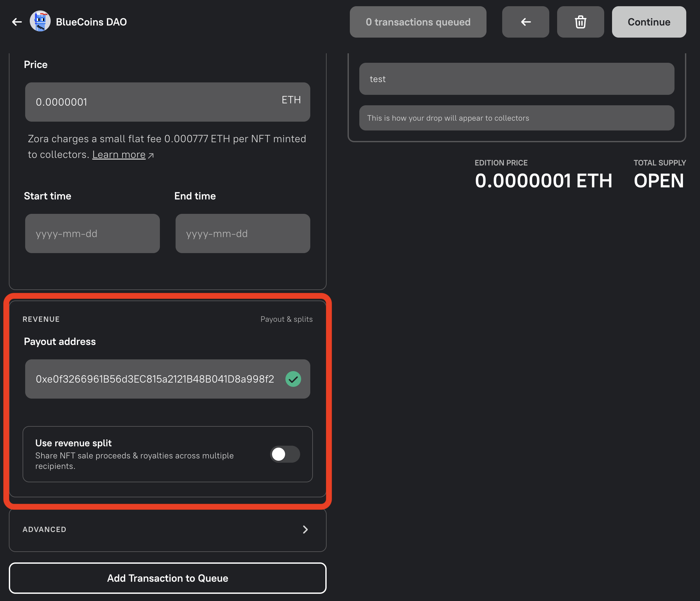
Task: Click the left arrow button next to trash
Action: [x=525, y=22]
